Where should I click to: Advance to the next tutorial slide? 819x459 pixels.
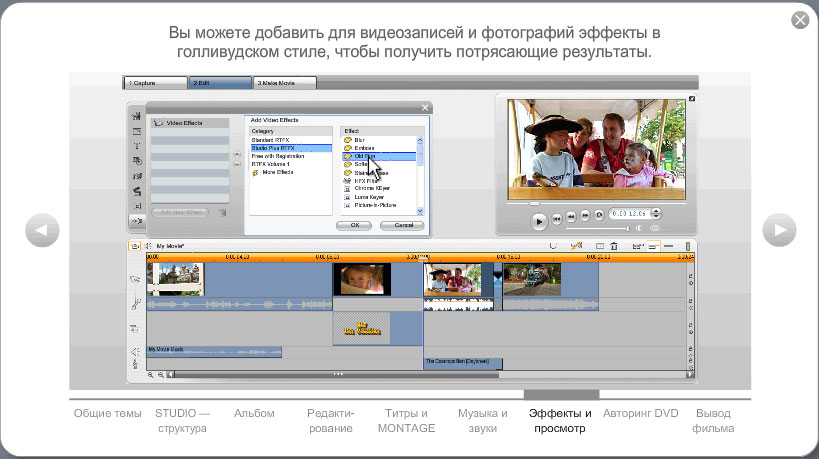click(778, 230)
